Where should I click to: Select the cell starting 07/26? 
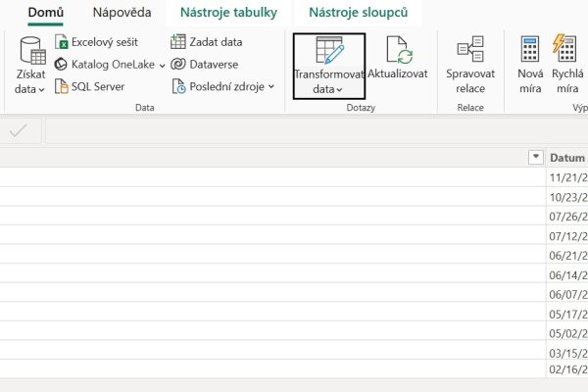tap(567, 217)
